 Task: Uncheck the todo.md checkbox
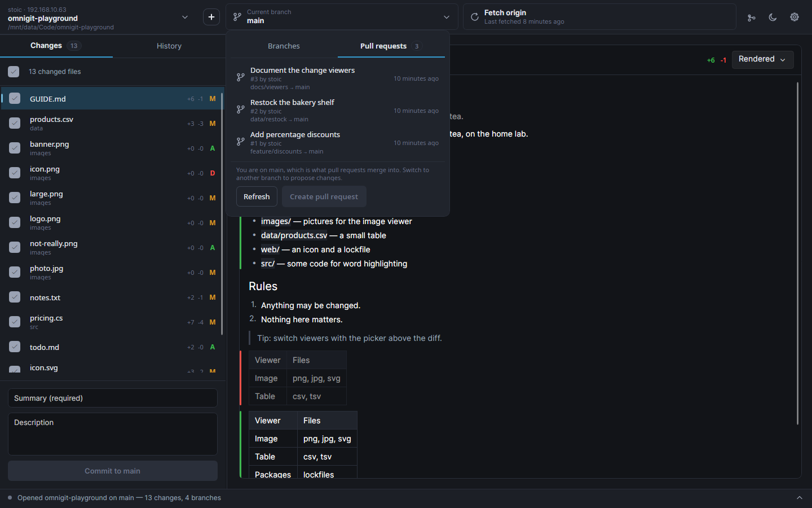15,347
